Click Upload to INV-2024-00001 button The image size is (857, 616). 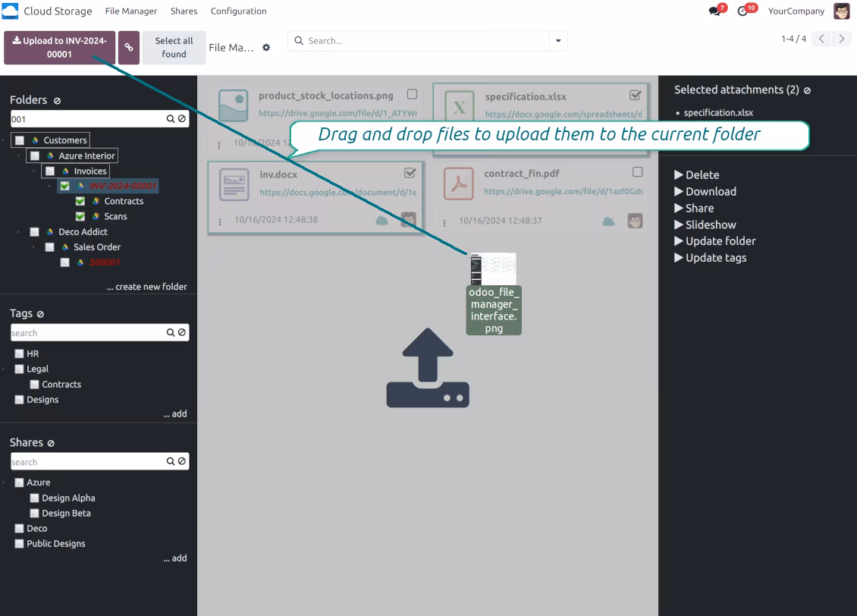[x=60, y=48]
